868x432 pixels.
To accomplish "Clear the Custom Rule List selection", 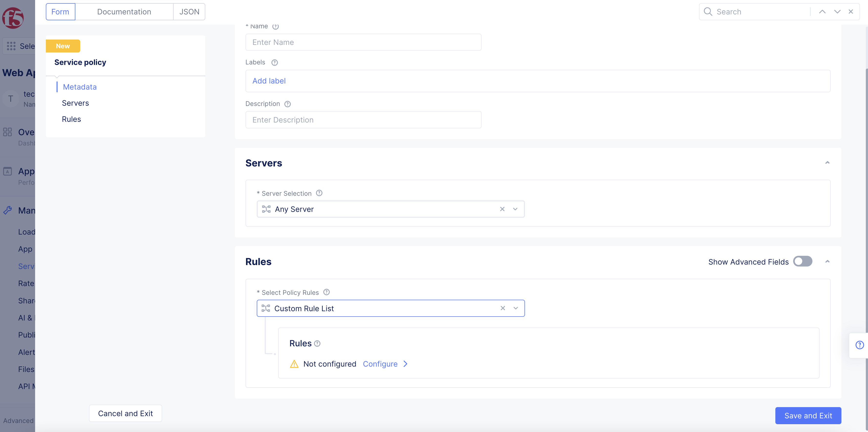I will tap(503, 308).
